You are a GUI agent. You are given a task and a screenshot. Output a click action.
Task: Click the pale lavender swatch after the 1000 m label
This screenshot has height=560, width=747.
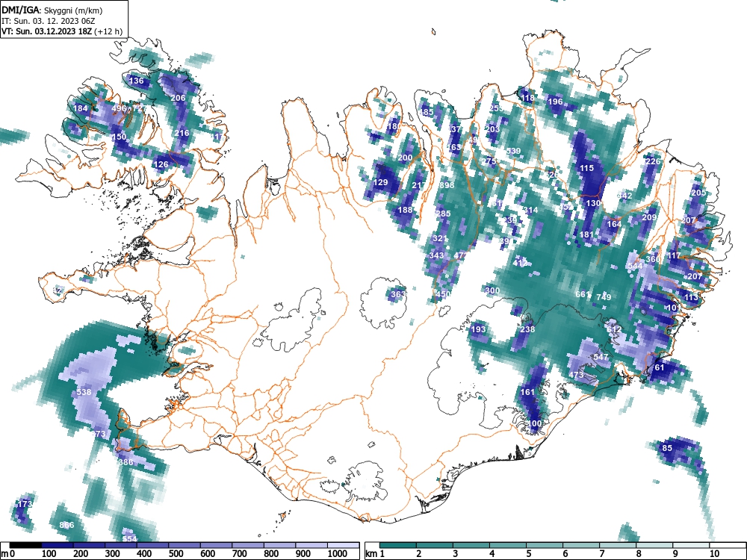click(344, 545)
